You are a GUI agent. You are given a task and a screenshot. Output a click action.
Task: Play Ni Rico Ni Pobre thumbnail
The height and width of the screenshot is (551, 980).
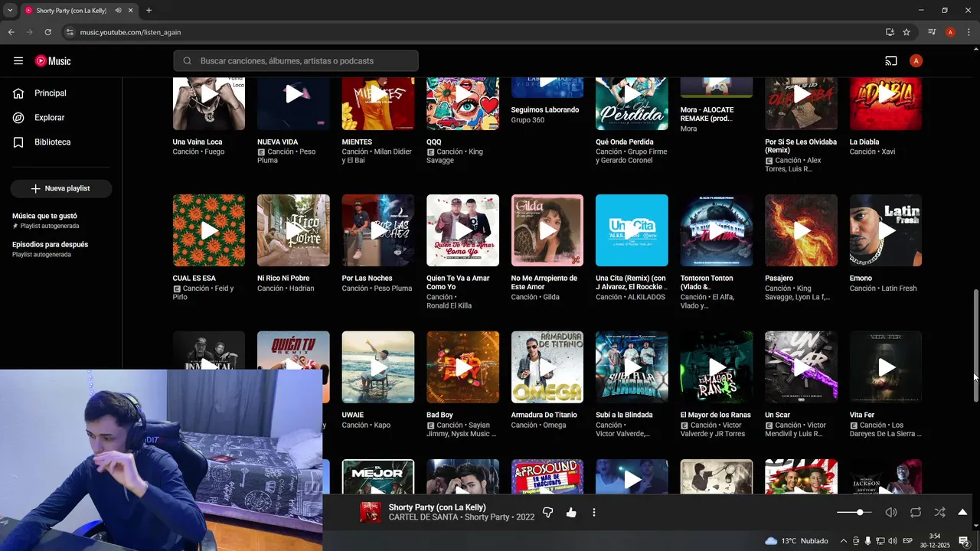(293, 230)
